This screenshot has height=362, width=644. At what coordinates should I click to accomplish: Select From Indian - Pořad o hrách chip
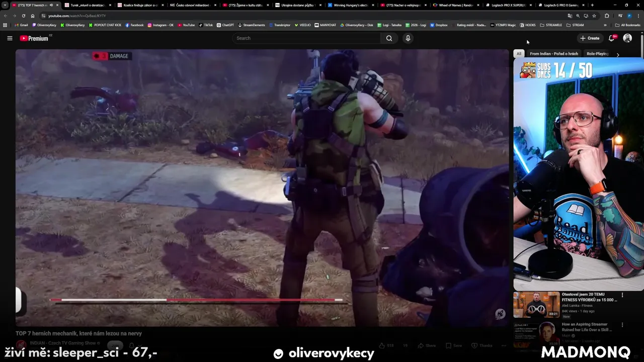554,54
